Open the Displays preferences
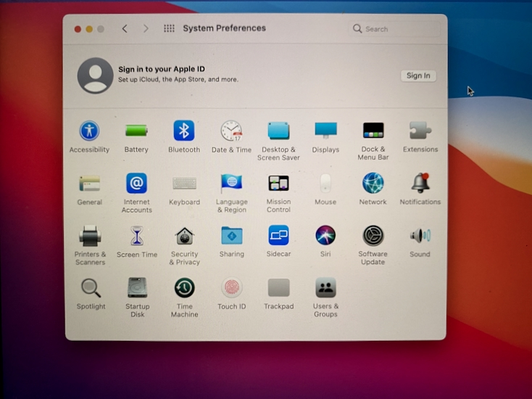Image resolution: width=532 pixels, height=399 pixels. pyautogui.click(x=325, y=131)
